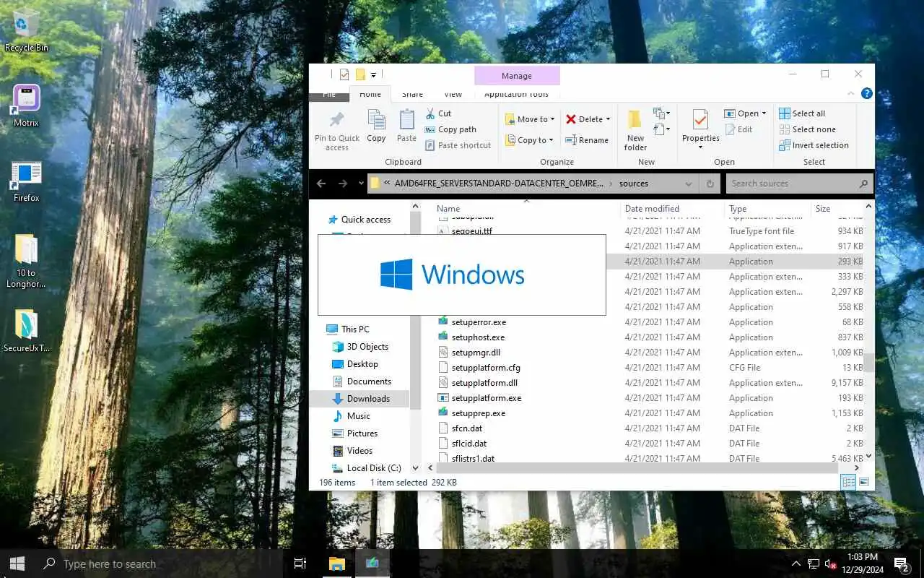Click the volume icon in system tray
The height and width of the screenshot is (578, 924).
[830, 564]
